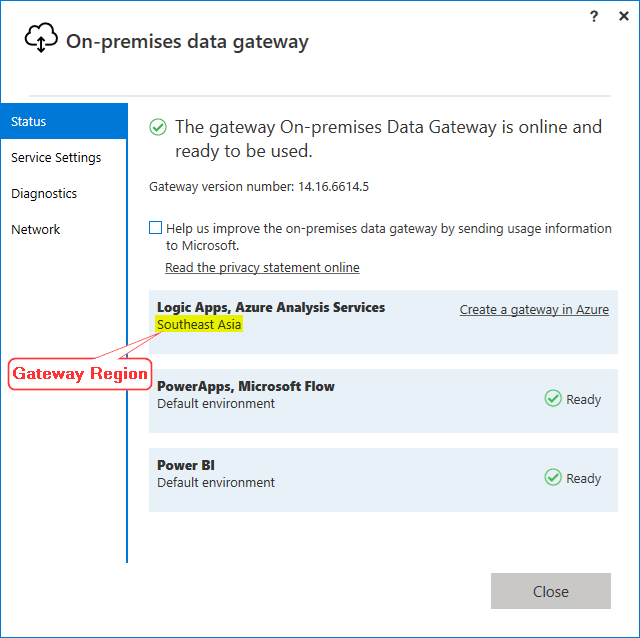Click the highlighted Southeast Asia region text
This screenshot has height=638, width=640.
pos(199,325)
